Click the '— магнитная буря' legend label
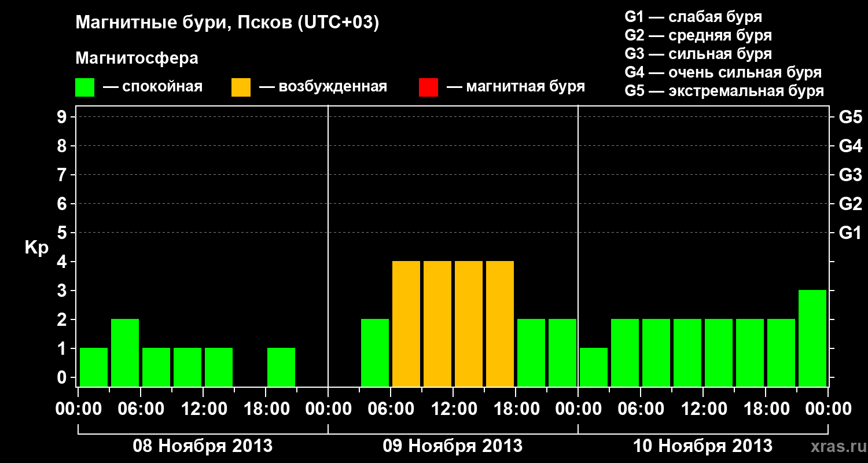The width and height of the screenshot is (868, 463). (516, 87)
